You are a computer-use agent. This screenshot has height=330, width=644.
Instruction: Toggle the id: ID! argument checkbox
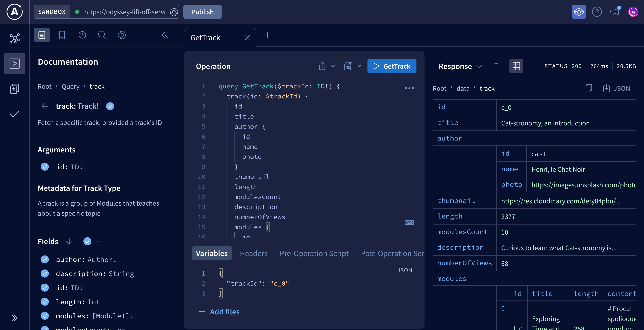(x=45, y=167)
